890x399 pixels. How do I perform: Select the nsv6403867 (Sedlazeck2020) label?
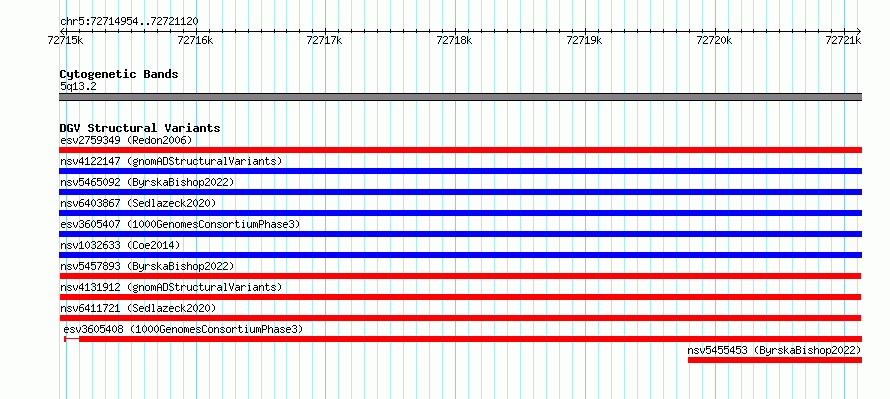tap(138, 203)
